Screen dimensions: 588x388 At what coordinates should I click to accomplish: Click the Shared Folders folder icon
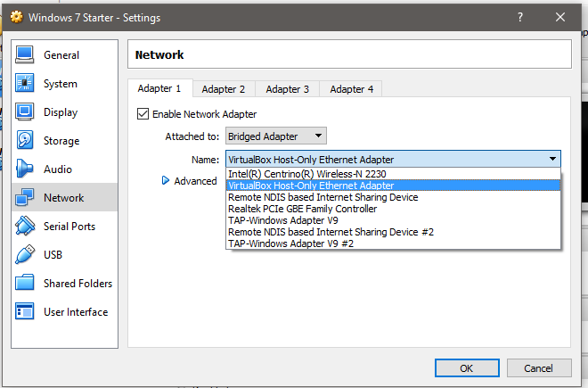click(x=25, y=283)
